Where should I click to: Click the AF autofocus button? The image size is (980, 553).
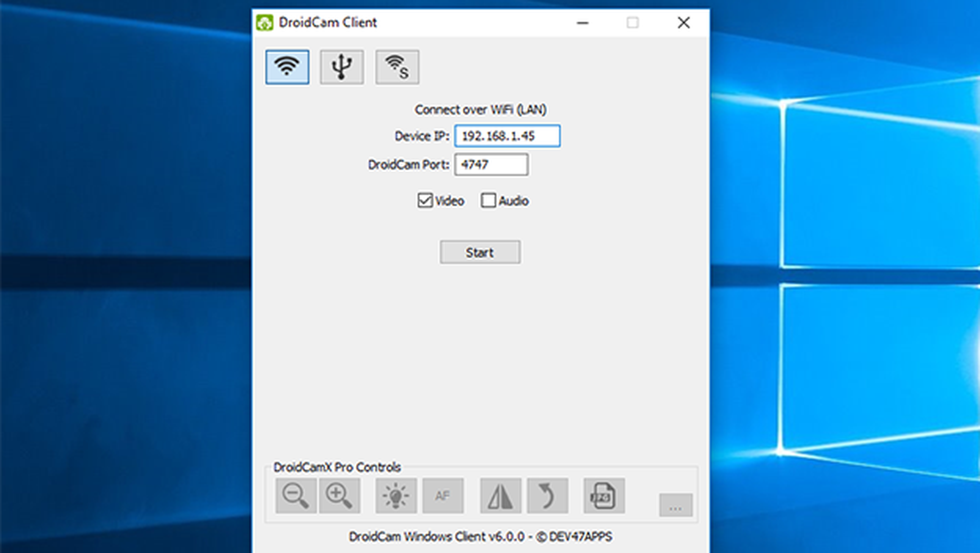point(443,496)
